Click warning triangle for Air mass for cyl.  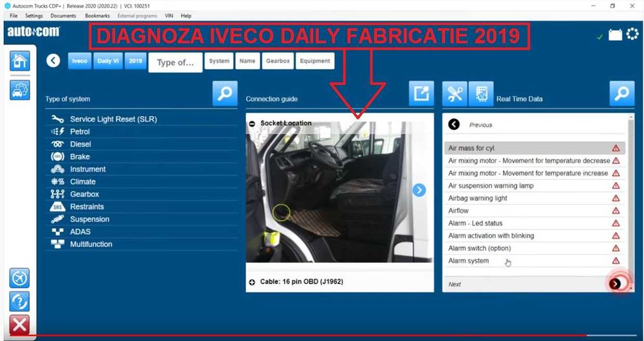pos(616,148)
